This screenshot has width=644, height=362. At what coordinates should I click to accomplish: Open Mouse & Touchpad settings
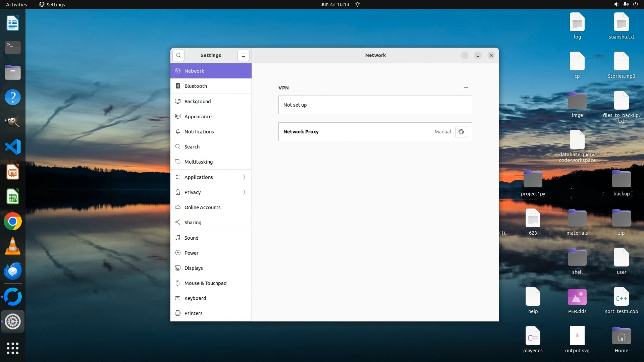(205, 283)
